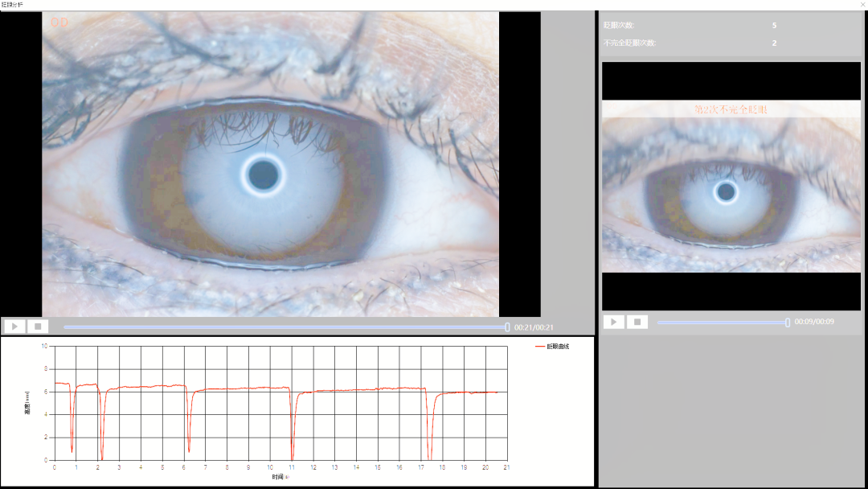Click the clip time 00:09/00:09
The image size is (868, 489).
(x=814, y=321)
